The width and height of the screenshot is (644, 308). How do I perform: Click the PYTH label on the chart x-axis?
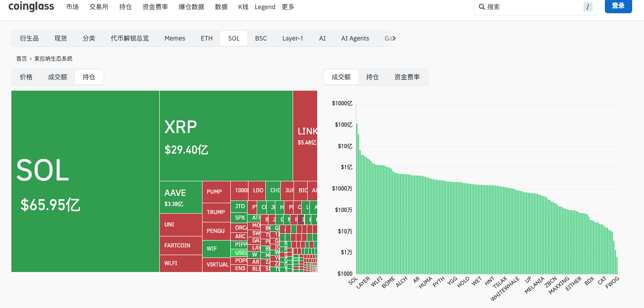(x=438, y=282)
